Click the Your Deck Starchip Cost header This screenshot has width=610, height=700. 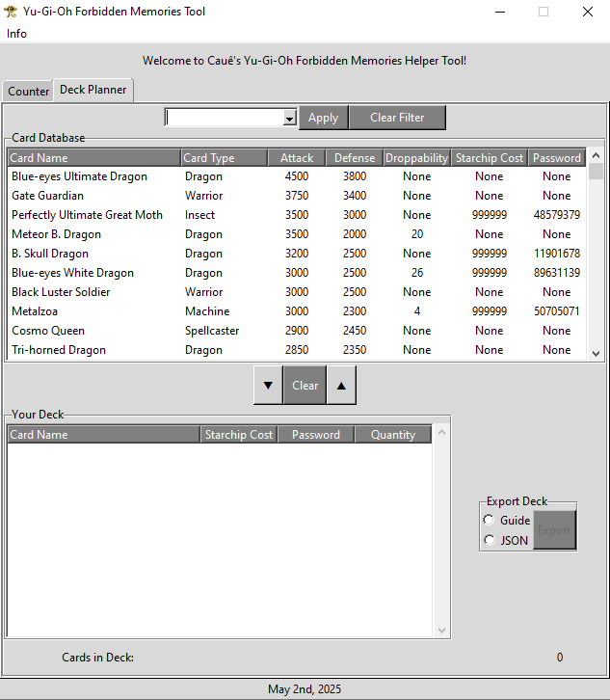(x=239, y=435)
